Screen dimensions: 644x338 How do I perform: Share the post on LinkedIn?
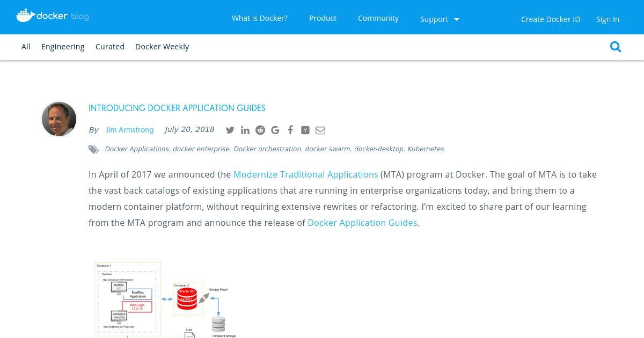(x=245, y=130)
